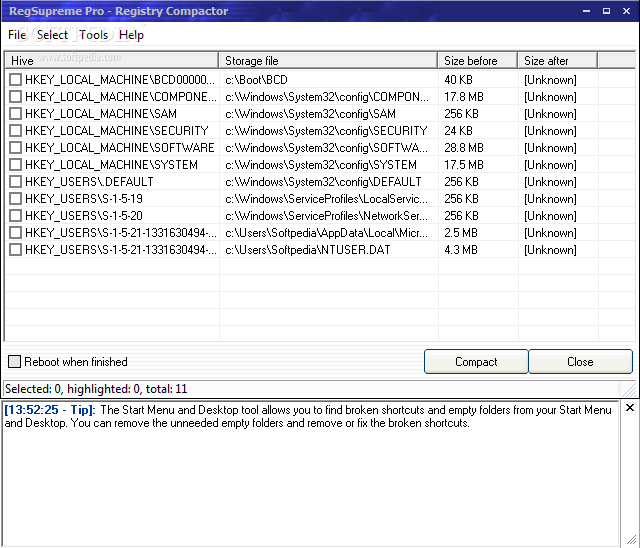Screen dimensions: 640x548
Task: Check the BCD00000 hive checkbox
Action: point(16,80)
